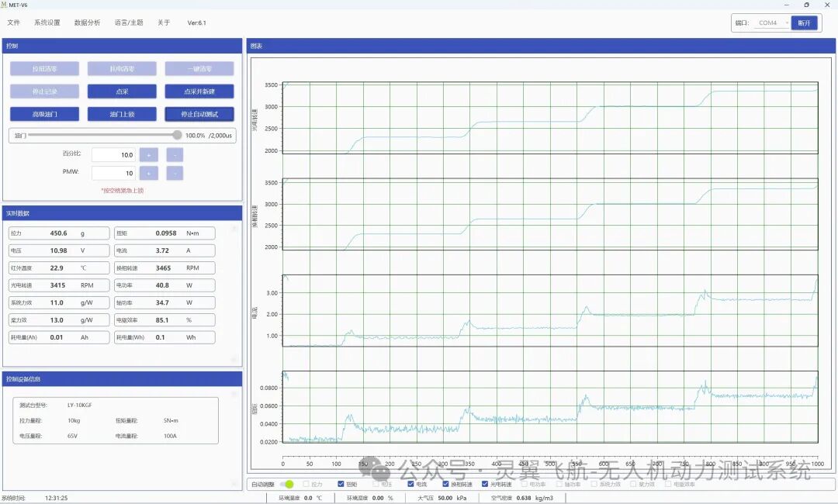Screen dimensions: 838x504
Task: Click the 系统力效 reading 11.0
Action: coord(56,302)
